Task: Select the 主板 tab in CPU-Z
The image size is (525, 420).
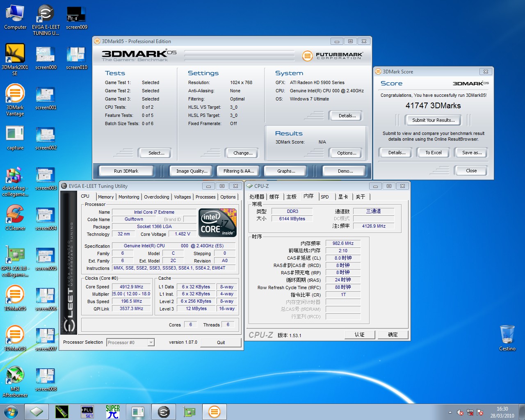Action: (x=291, y=197)
